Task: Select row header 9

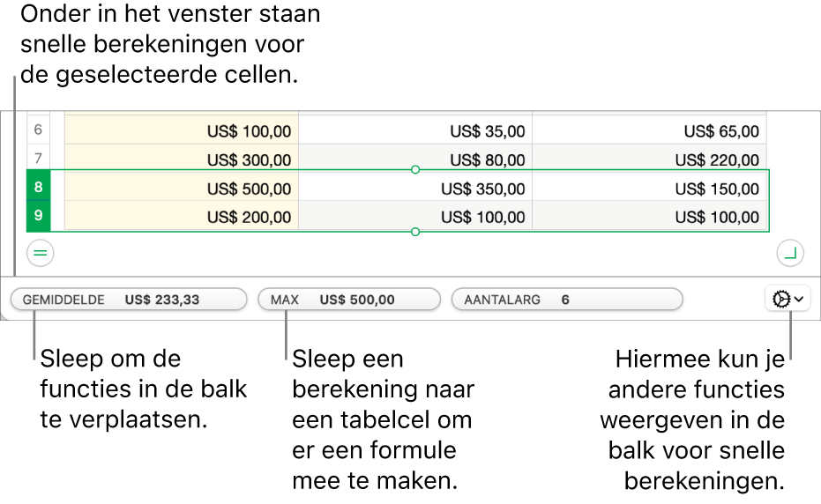Action: (x=39, y=217)
